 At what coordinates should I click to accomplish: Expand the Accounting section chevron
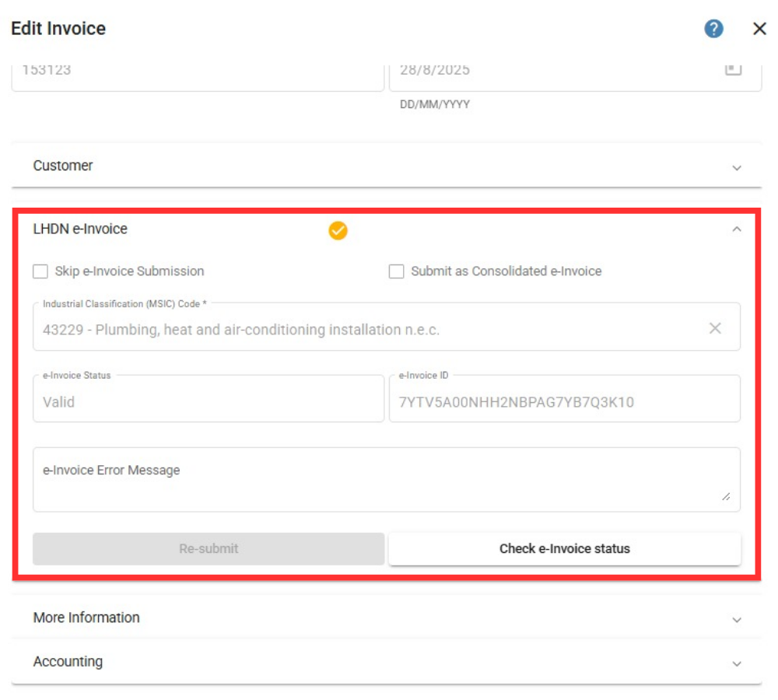pos(737,663)
